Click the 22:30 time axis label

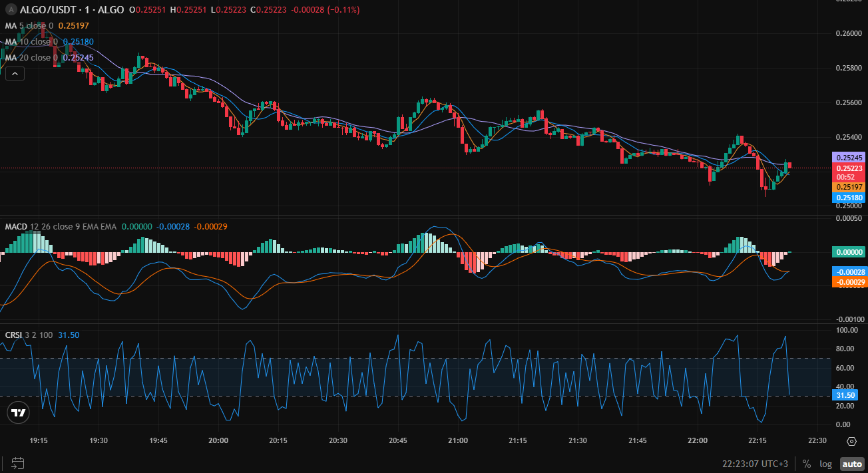[817, 441]
